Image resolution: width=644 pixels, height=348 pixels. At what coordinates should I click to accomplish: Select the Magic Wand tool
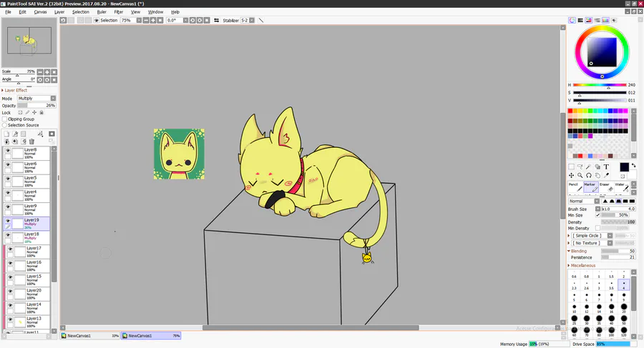point(589,166)
